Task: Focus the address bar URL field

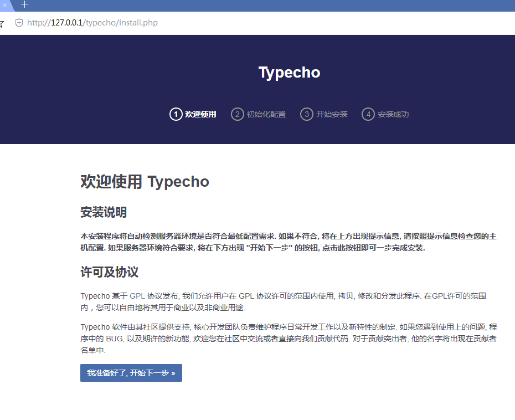Action: coord(92,23)
